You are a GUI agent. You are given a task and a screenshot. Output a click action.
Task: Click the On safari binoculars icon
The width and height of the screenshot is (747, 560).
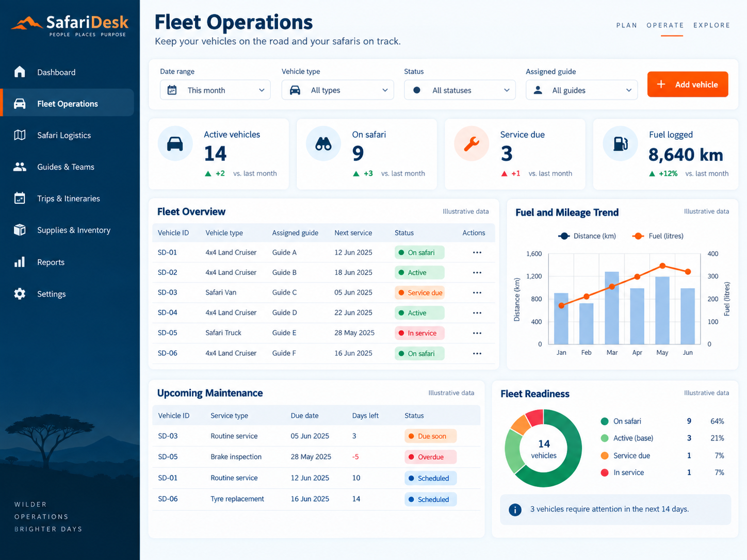[323, 144]
